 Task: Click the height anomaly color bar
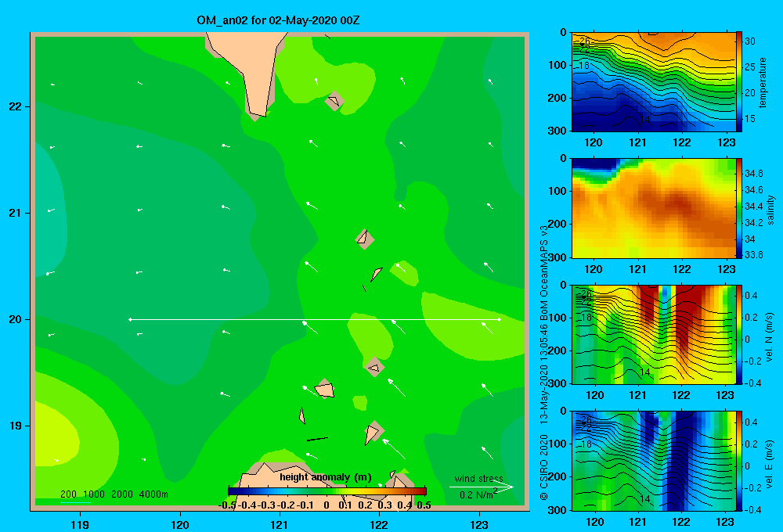(x=327, y=491)
